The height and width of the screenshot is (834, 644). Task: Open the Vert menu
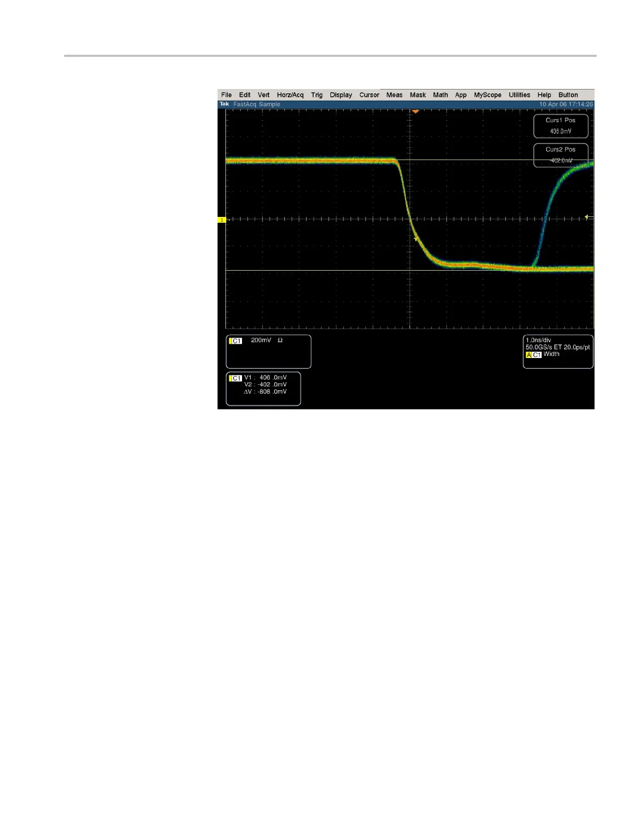[x=264, y=95]
